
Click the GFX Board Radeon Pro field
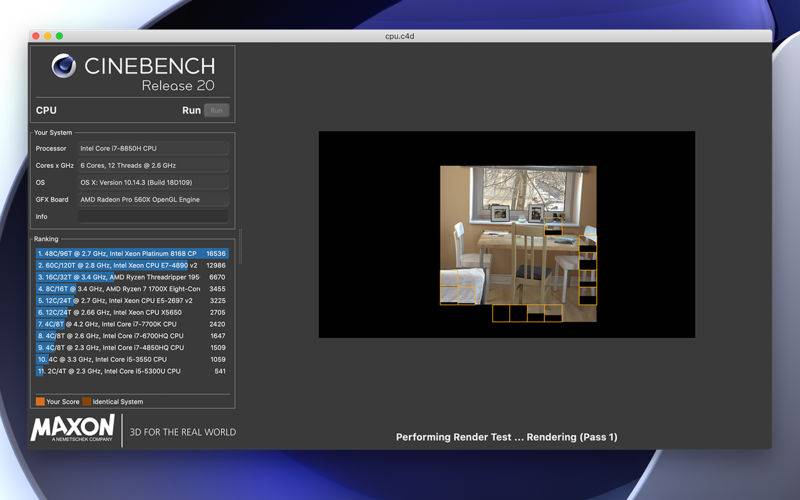point(153,199)
